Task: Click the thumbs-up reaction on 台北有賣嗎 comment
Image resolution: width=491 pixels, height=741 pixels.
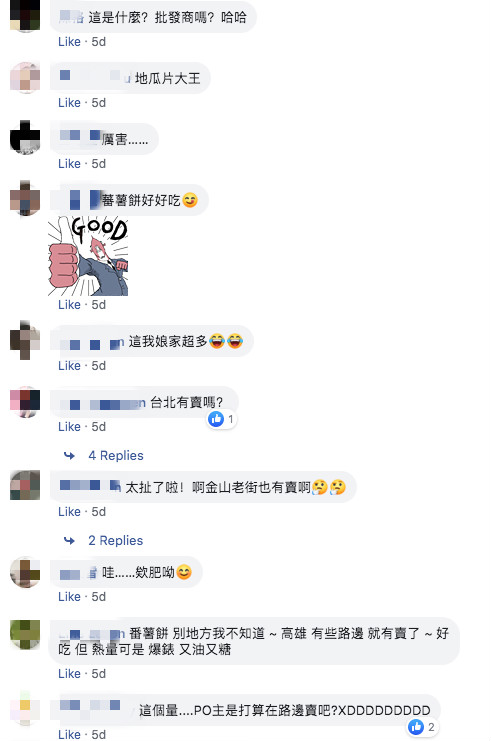Action: click(x=216, y=419)
